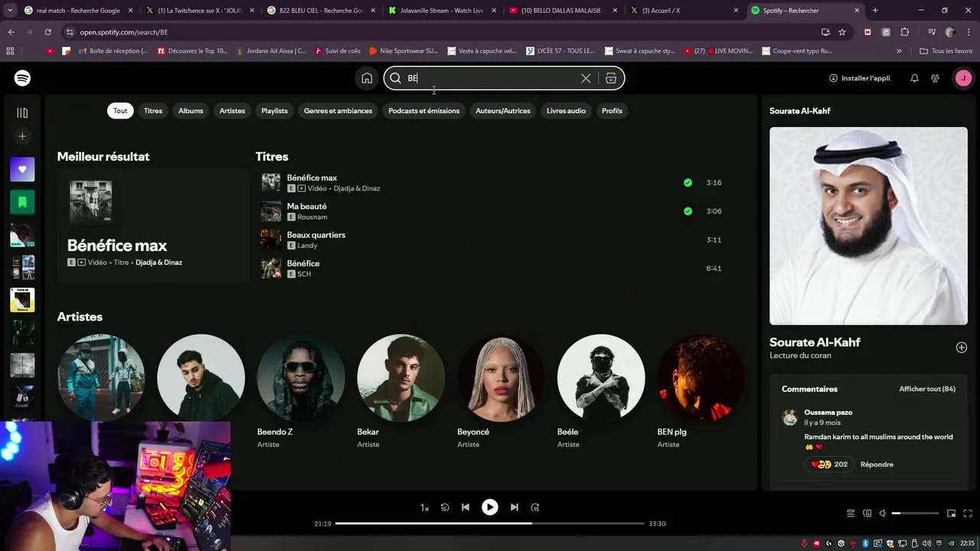Toggle saved checkmark for Ma beauté track
Viewport: 980px width, 551px height.
point(688,211)
